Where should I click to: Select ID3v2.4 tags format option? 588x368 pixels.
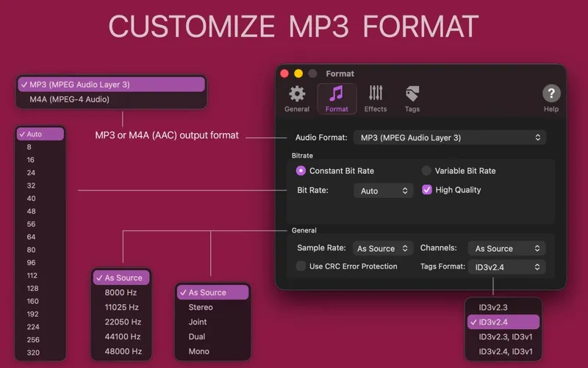(503, 322)
